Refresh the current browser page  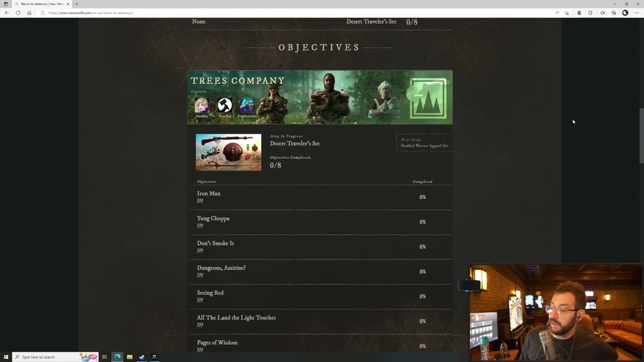click(18, 13)
